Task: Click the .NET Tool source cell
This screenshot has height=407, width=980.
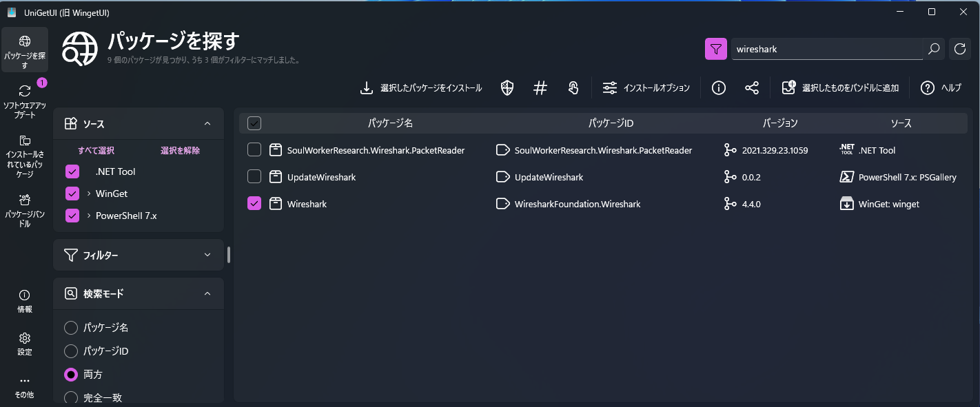Action: point(877,150)
